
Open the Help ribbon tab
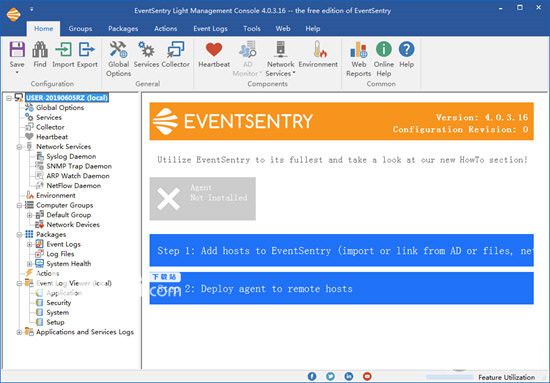[313, 29]
